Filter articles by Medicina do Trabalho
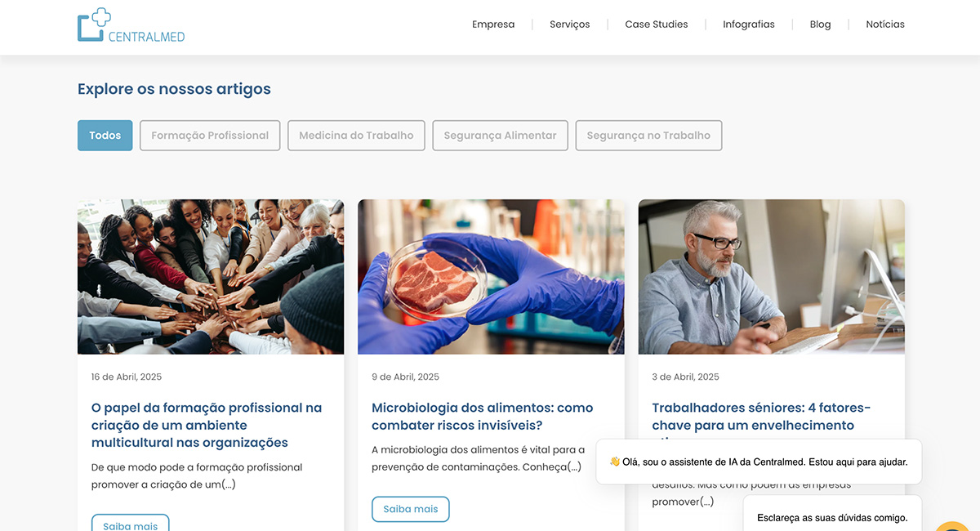 point(356,136)
